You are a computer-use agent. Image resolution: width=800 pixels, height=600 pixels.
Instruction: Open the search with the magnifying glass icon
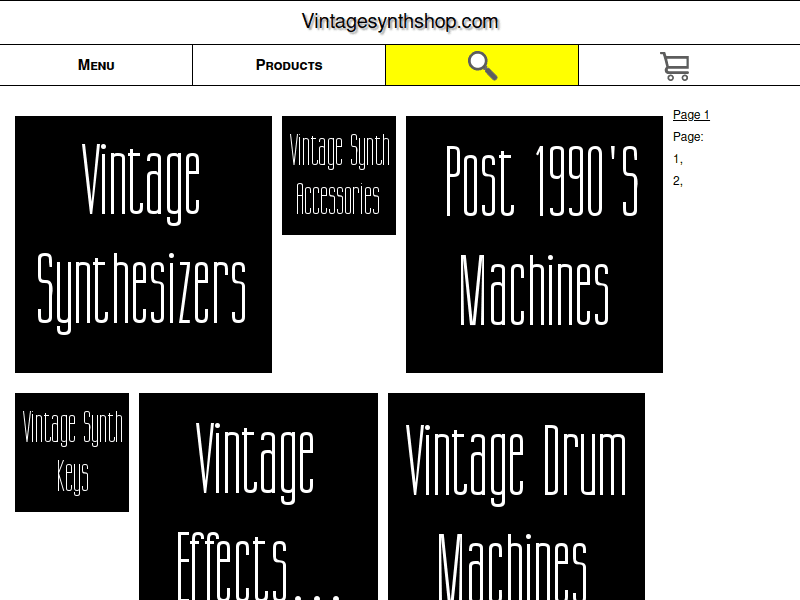[x=482, y=64]
